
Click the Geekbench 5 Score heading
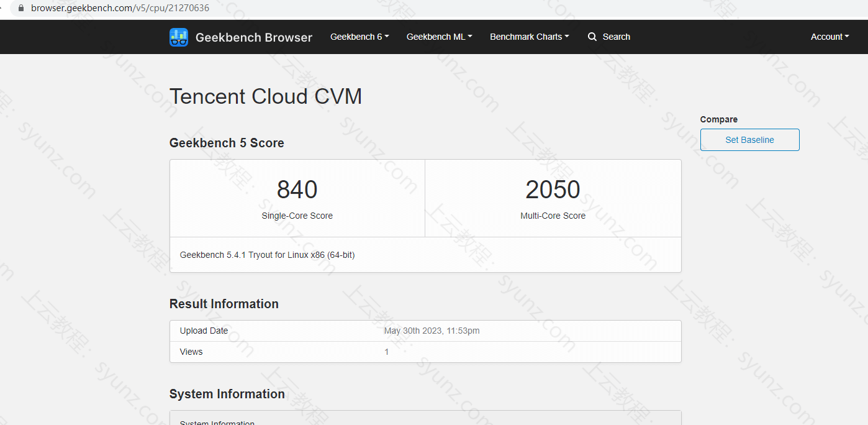227,143
